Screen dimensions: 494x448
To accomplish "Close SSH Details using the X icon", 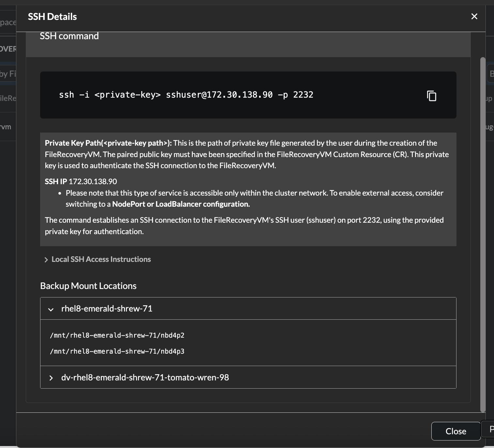I will click(x=474, y=16).
